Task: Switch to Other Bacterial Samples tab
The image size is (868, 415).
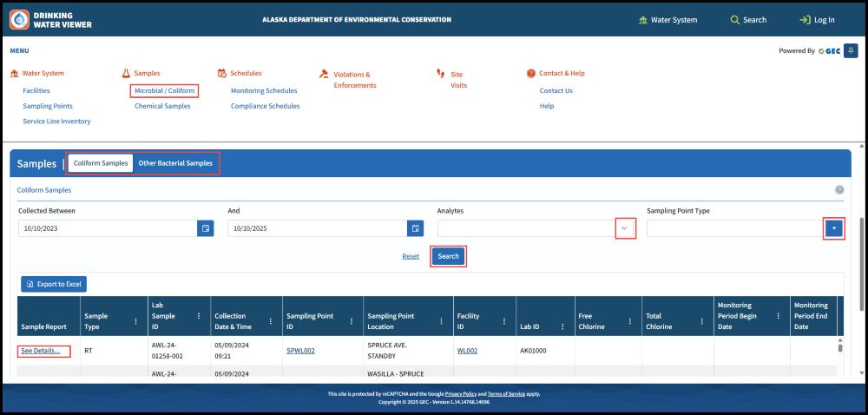Action: coord(174,163)
